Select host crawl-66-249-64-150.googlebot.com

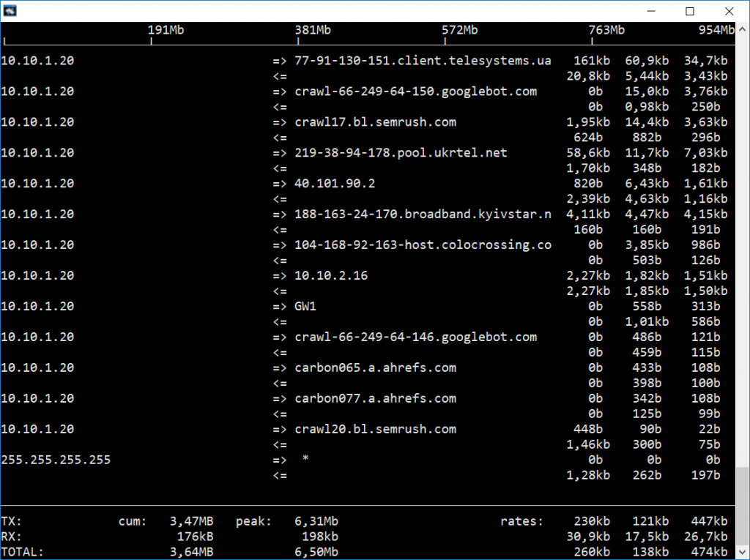(x=416, y=92)
